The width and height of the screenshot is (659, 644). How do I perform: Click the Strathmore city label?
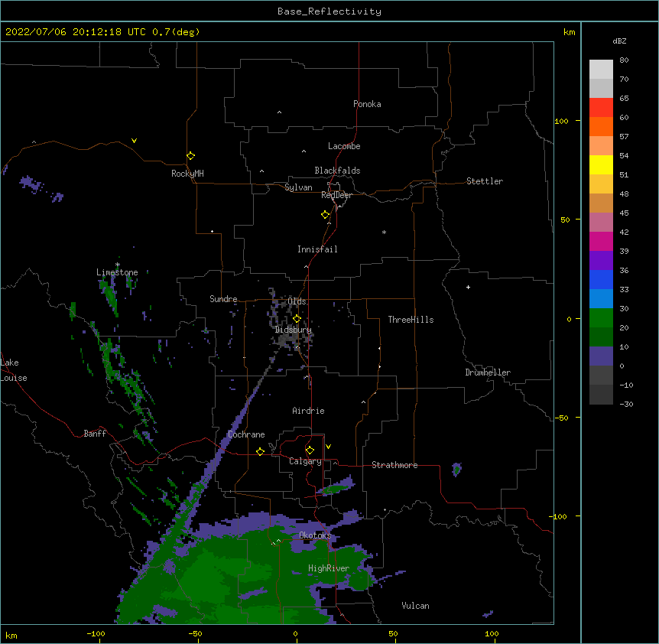point(394,465)
